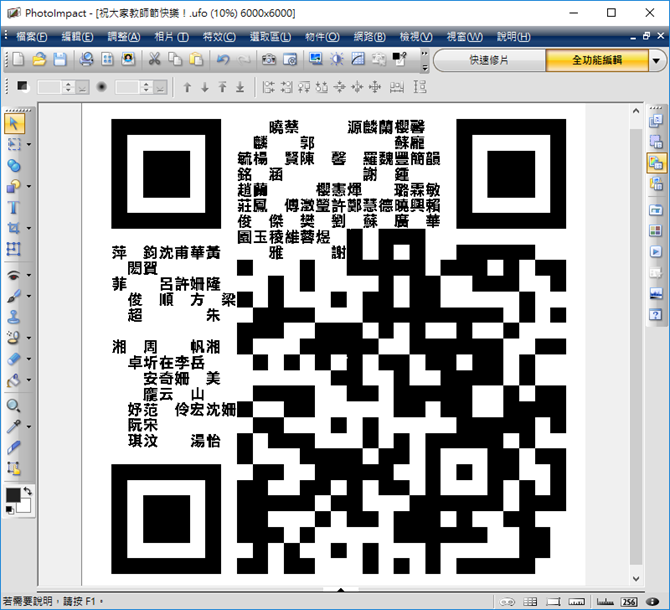Copy the selection
This screenshot has height=610, width=670.
pos(175,59)
